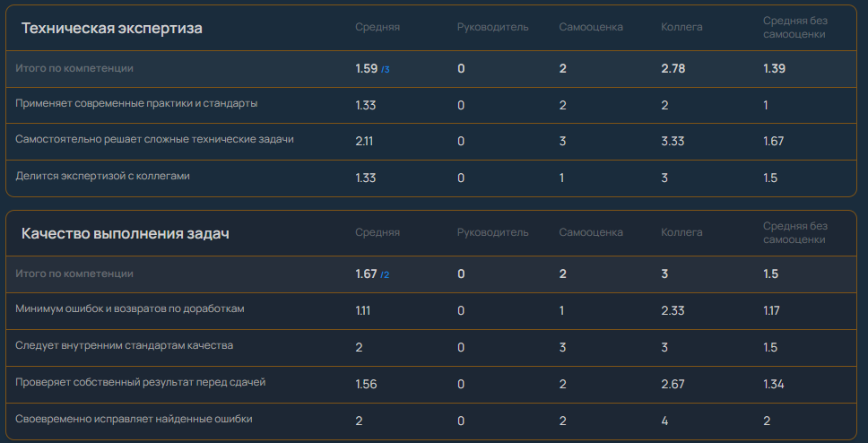Click 'Самооценка' header in Качество выполнения задач table
The height and width of the screenshot is (443, 868).
point(591,232)
